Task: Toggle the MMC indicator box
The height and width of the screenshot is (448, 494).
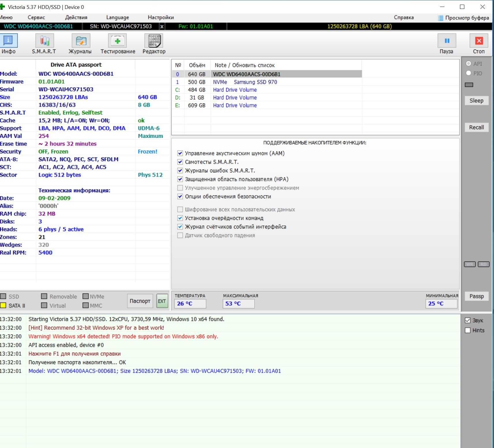Action: point(86,305)
